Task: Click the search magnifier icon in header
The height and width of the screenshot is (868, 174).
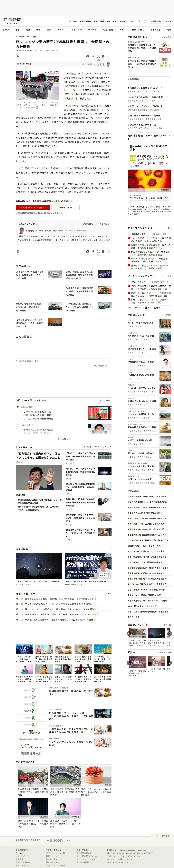Action: tap(139, 21)
